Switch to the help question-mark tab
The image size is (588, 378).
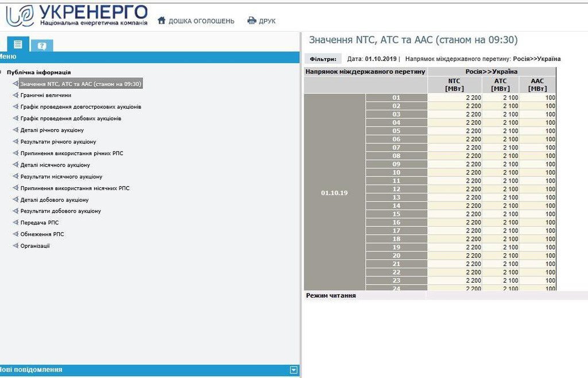(x=41, y=45)
